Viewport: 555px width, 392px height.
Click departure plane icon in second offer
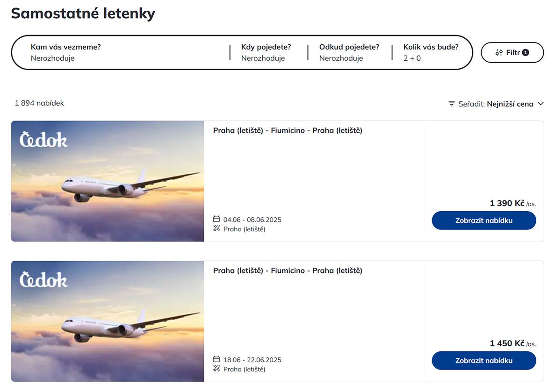click(216, 369)
